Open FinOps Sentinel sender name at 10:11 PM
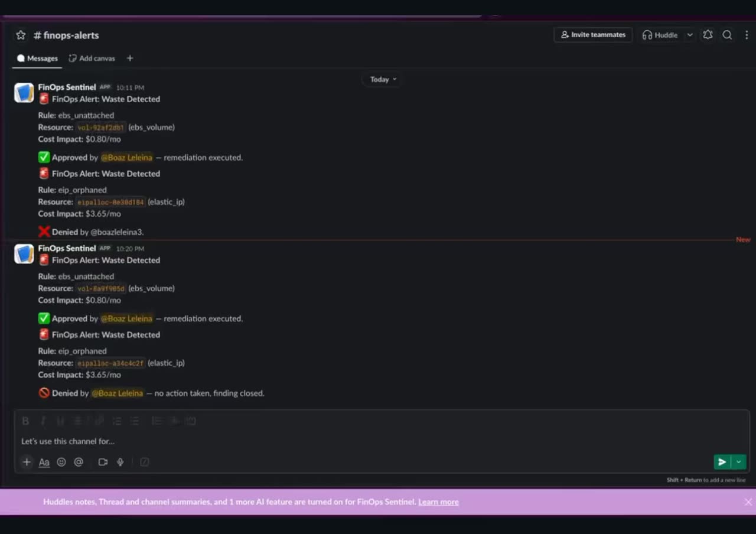 tap(67, 87)
